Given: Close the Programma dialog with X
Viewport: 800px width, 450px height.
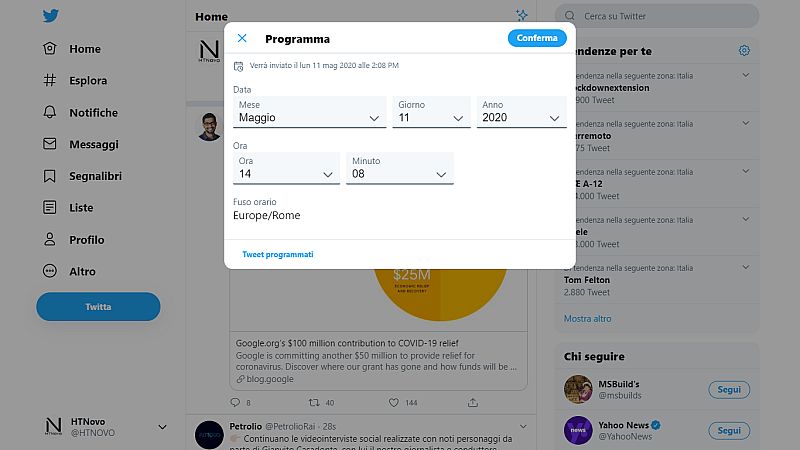Looking at the screenshot, I should [242, 39].
